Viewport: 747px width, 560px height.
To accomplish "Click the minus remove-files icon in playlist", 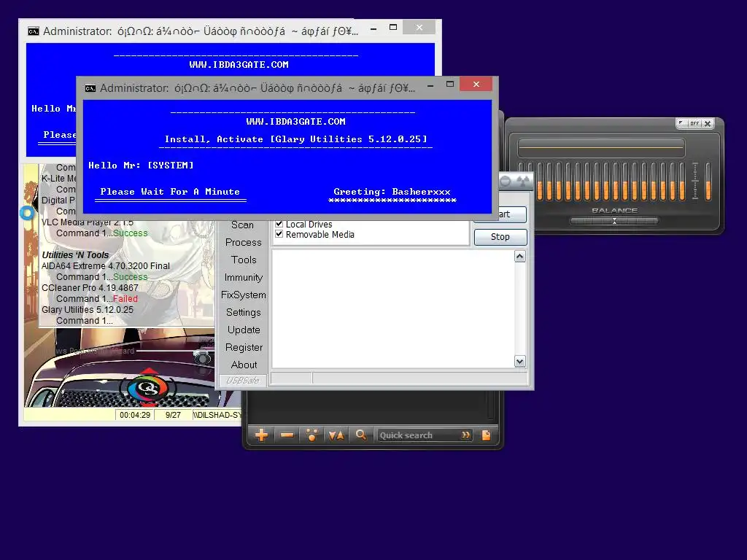I will (x=287, y=435).
